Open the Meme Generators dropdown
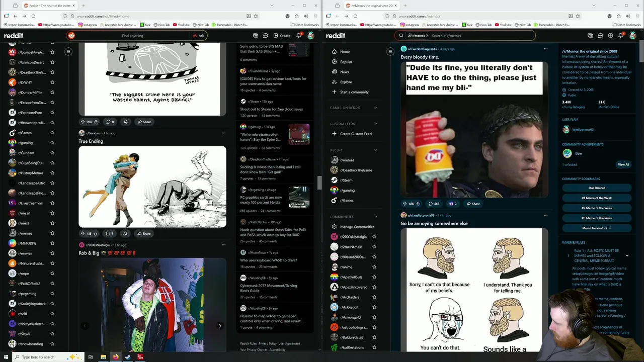 597,228
